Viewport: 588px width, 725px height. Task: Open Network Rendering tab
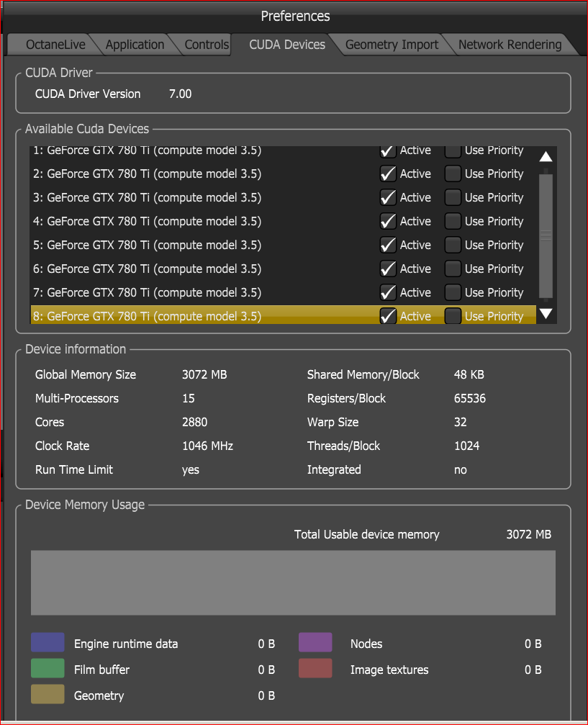pyautogui.click(x=510, y=45)
